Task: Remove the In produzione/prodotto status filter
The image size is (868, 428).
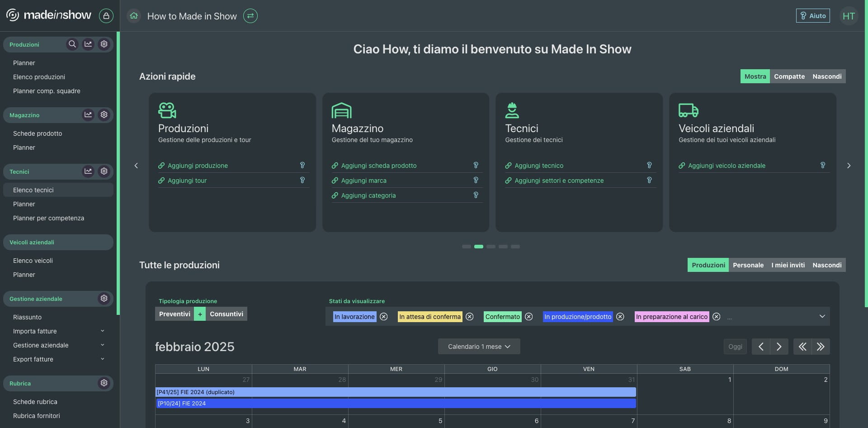Action: (x=620, y=317)
